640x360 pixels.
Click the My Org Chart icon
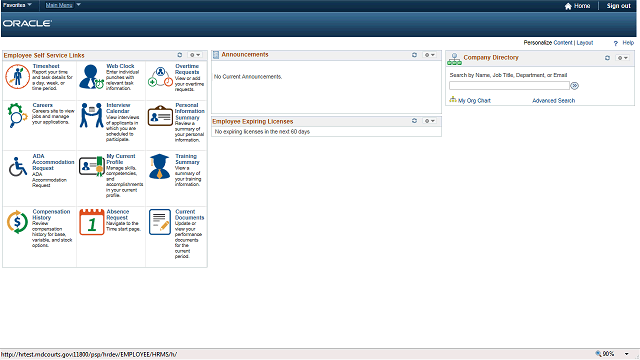coord(453,100)
